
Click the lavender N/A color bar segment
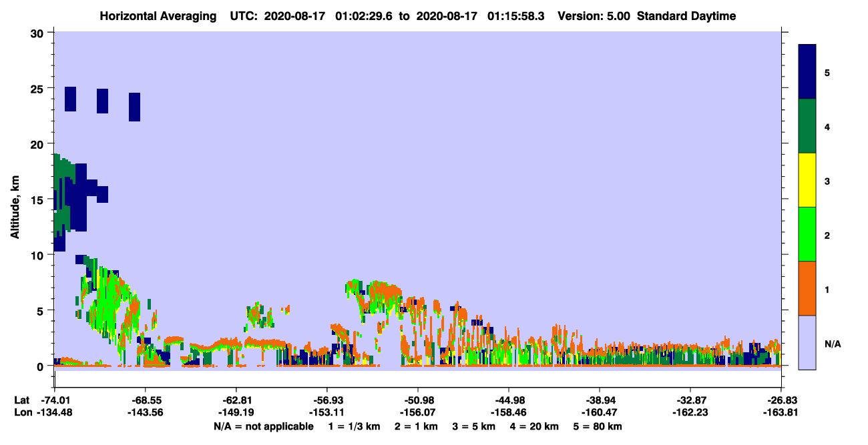[807, 342]
